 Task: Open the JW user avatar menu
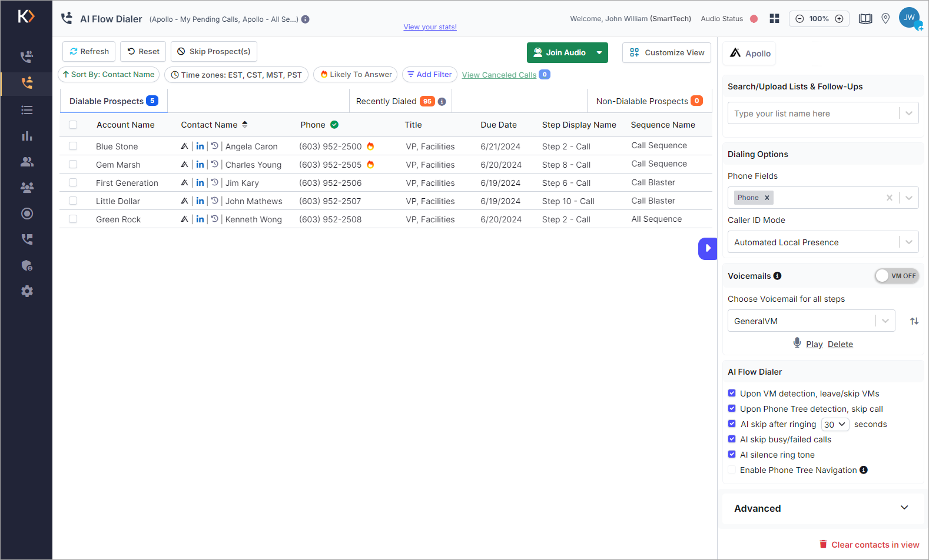(x=910, y=18)
